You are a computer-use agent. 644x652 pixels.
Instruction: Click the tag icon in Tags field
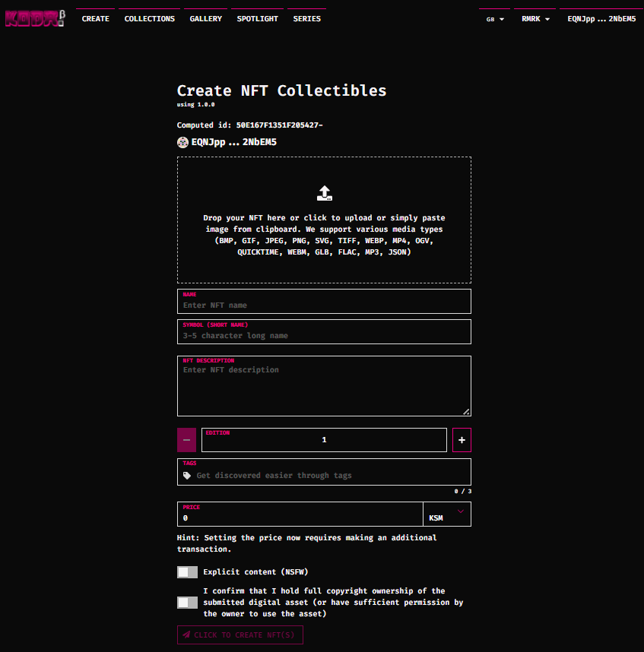tap(187, 476)
